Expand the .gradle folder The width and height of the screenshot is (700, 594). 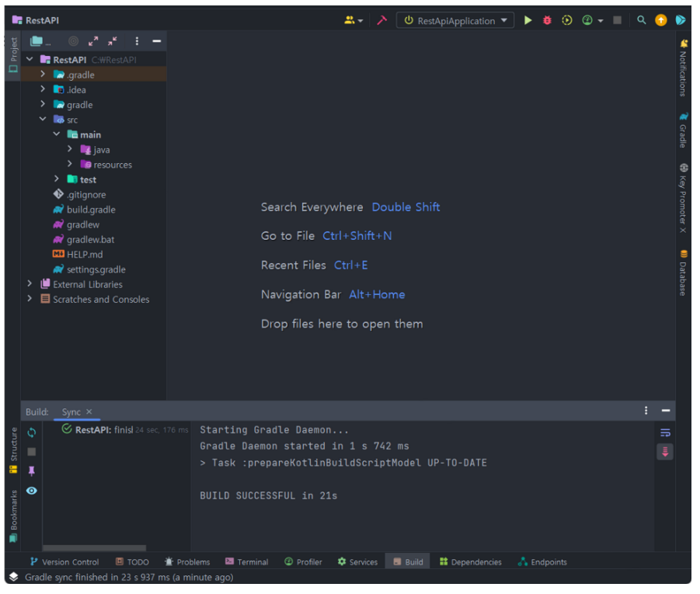click(x=44, y=74)
